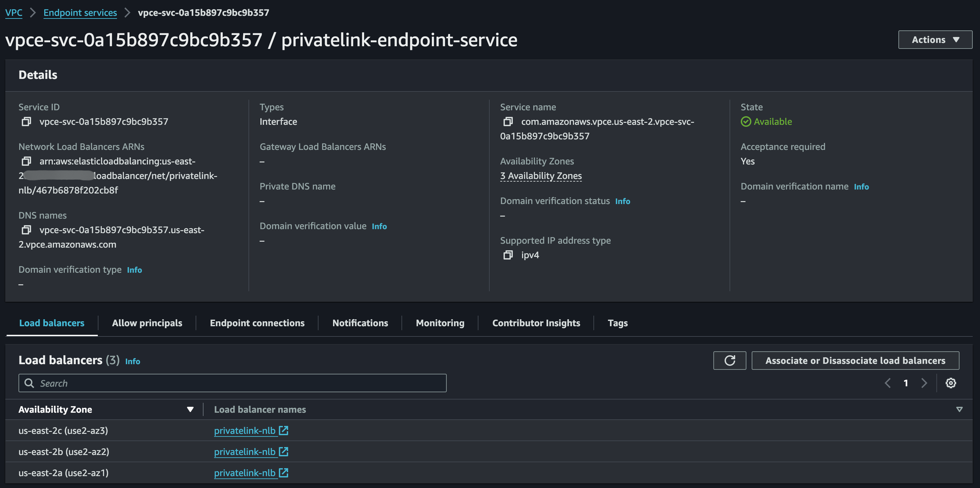Image resolution: width=980 pixels, height=488 pixels.
Task: Click the us-east-2b (use2-az2) cell
Action: pos(64,451)
